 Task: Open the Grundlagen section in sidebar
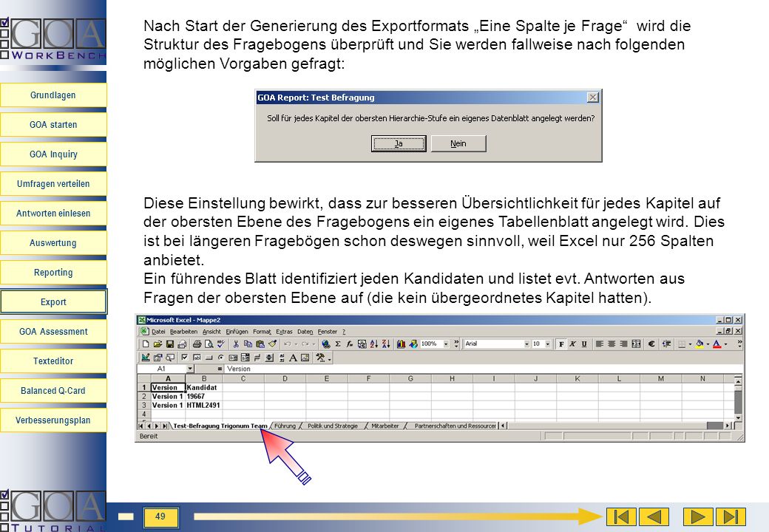[x=53, y=95]
